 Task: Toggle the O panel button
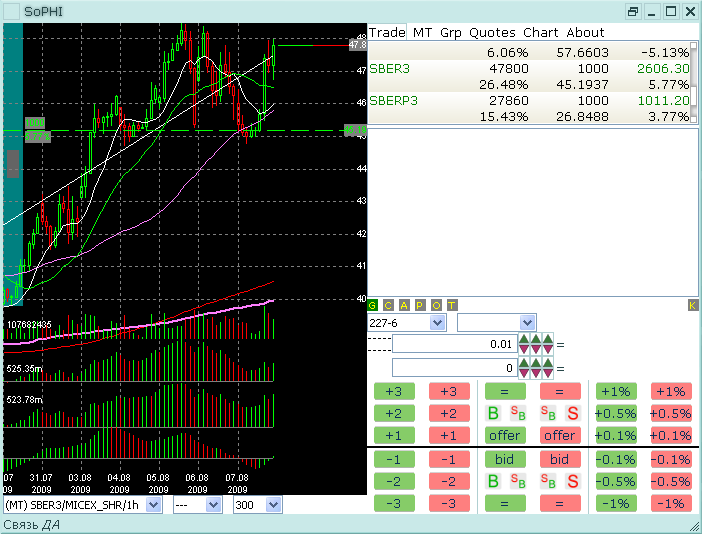[436, 305]
